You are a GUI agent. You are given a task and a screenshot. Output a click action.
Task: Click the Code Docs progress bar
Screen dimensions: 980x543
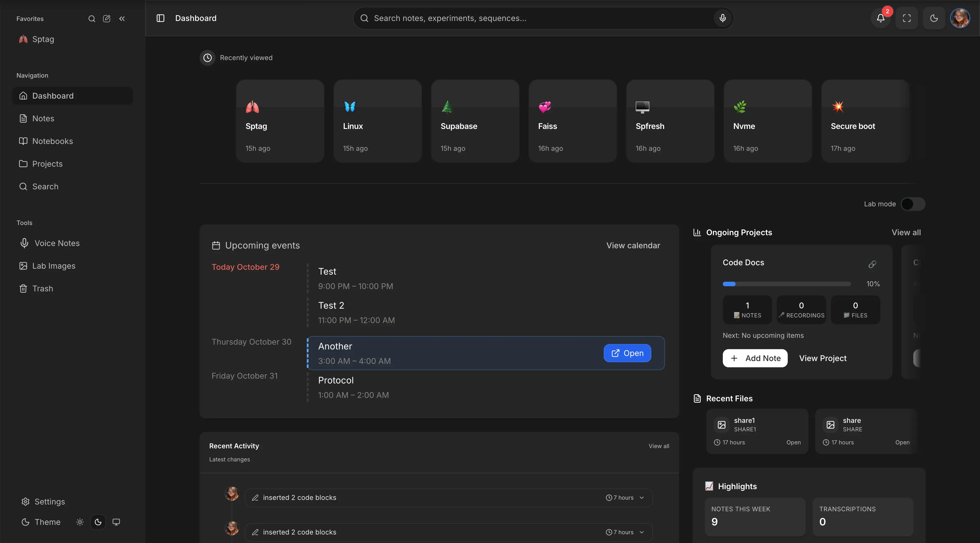click(x=786, y=284)
